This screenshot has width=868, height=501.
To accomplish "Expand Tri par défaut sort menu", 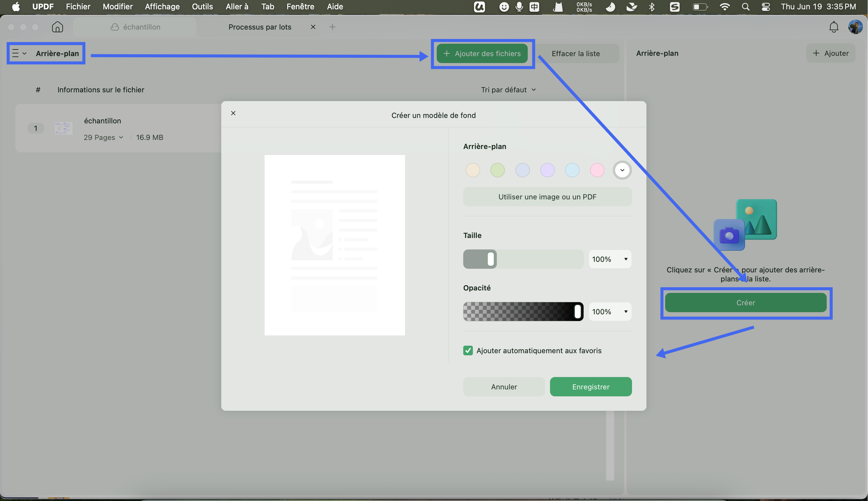I will tap(508, 90).
